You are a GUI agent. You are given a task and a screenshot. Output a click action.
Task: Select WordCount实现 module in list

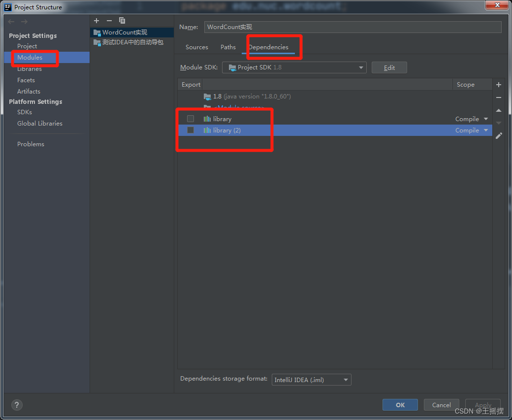click(132, 32)
